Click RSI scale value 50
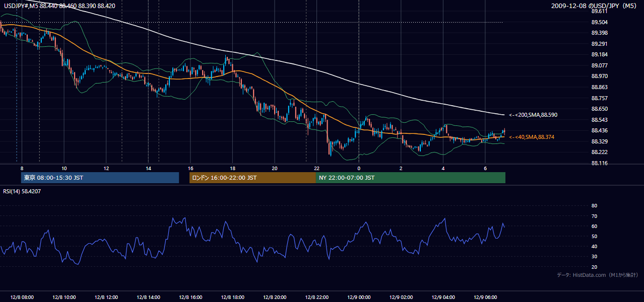644x302 pixels. pyautogui.click(x=594, y=236)
